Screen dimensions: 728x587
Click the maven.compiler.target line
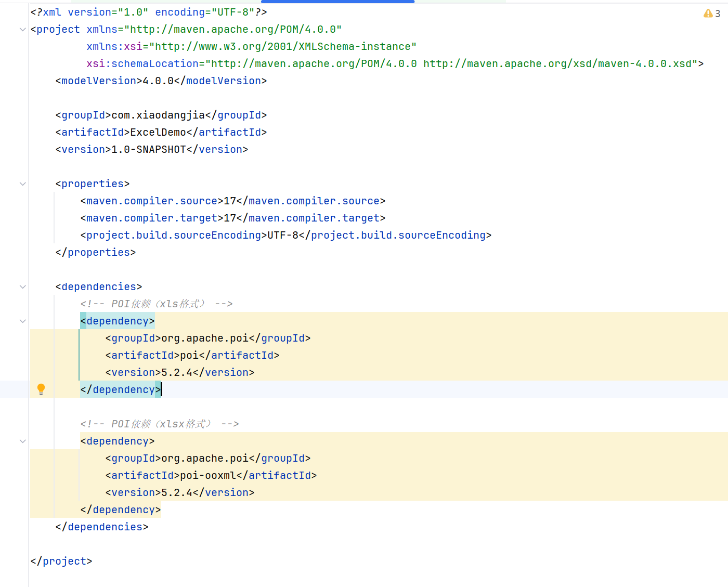pyautogui.click(x=233, y=218)
